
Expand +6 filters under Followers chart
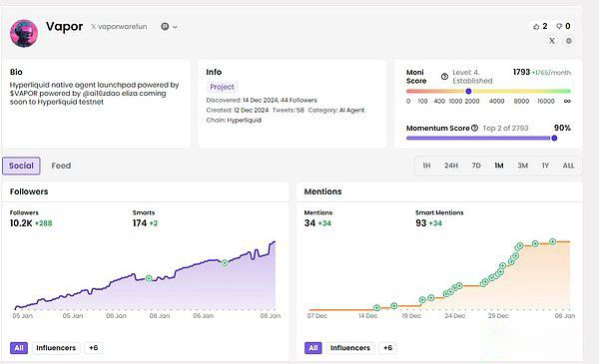point(94,348)
